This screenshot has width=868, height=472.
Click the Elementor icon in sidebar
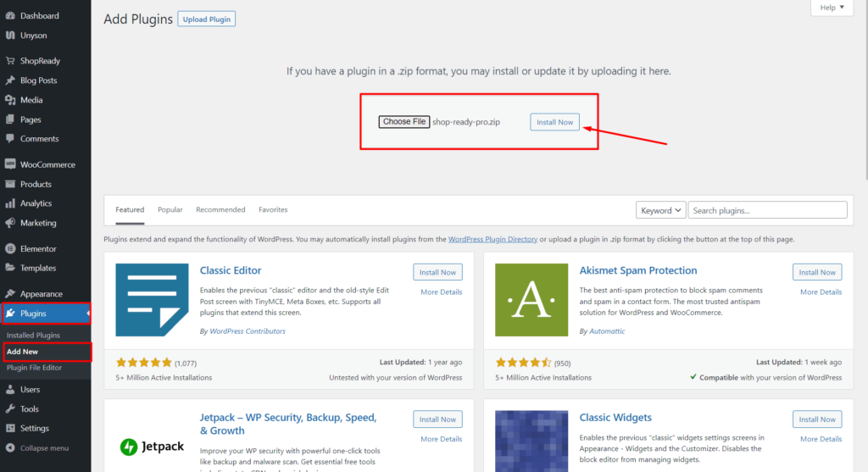pos(10,249)
